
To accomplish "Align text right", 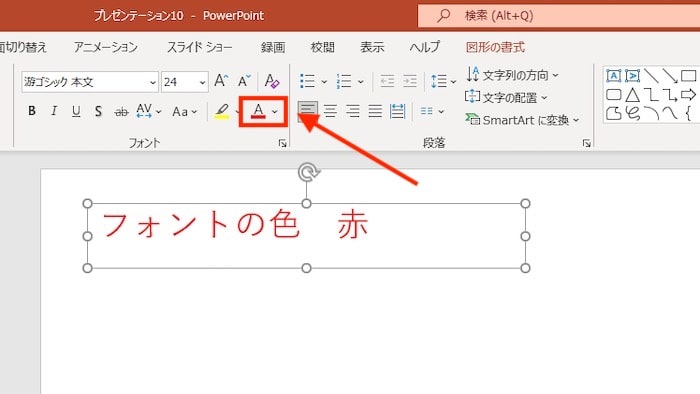I will click(x=353, y=111).
